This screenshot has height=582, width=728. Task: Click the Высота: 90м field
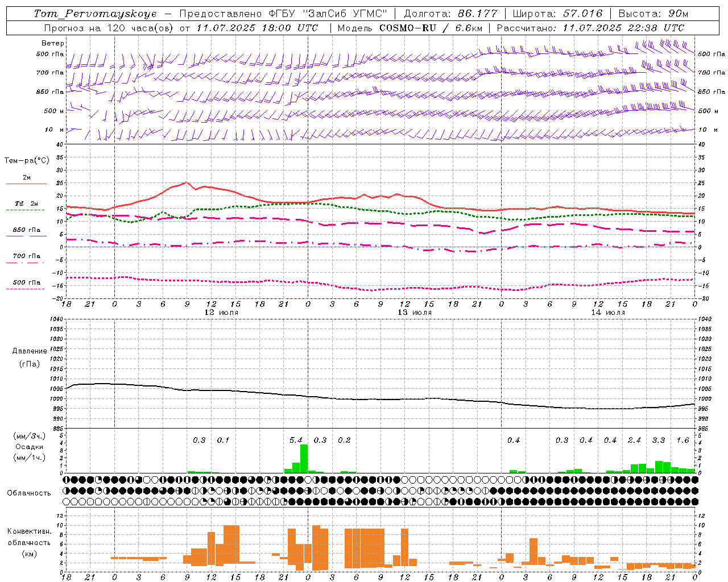pos(653,14)
